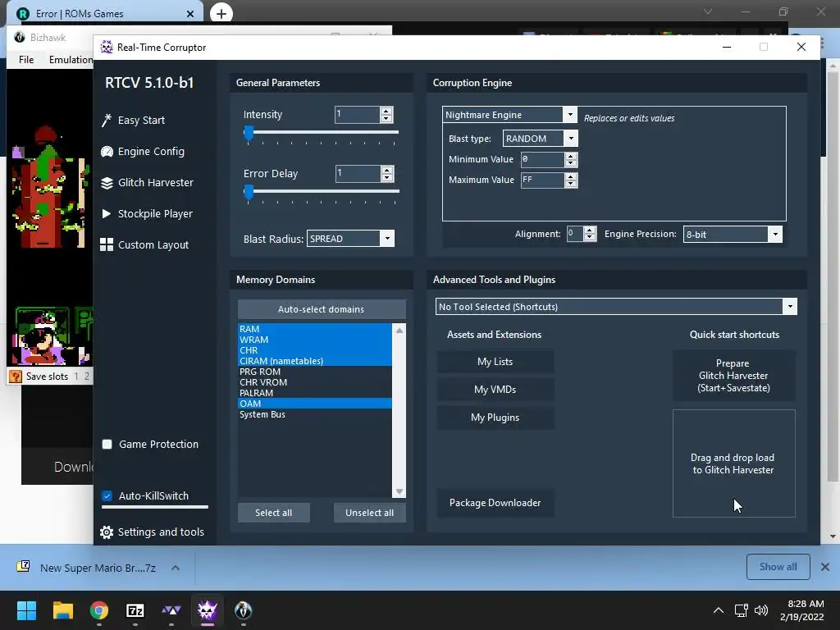
Task: Dismiss the downloads bar
Action: (825, 567)
